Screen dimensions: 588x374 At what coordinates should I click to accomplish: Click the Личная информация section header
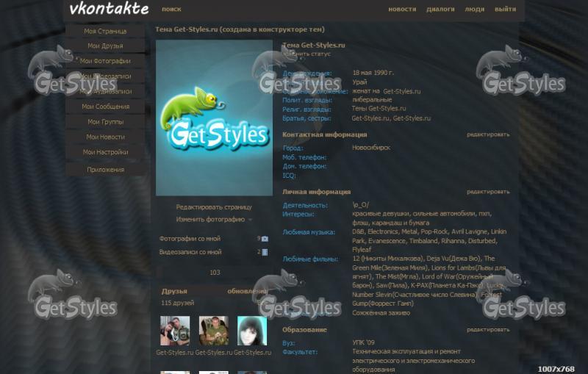pyautogui.click(x=316, y=192)
